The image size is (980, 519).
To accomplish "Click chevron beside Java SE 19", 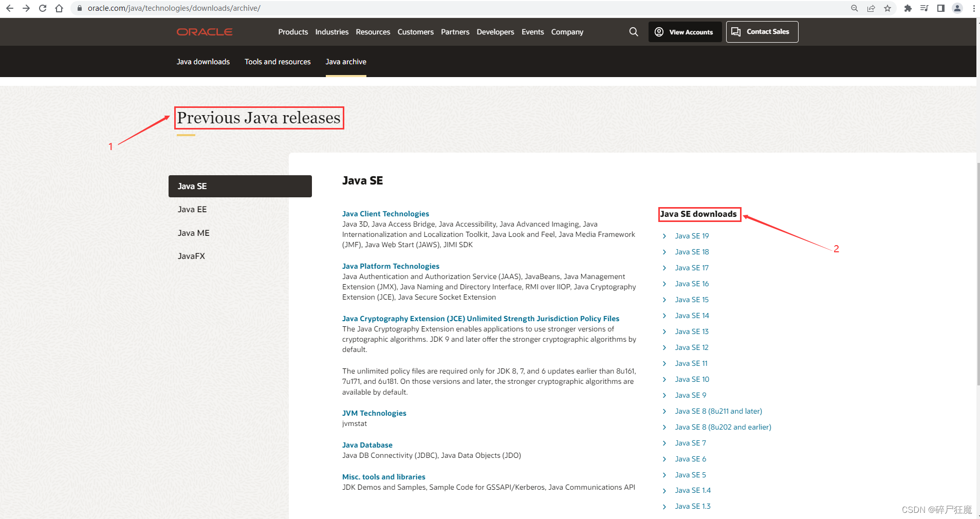I will (x=664, y=236).
